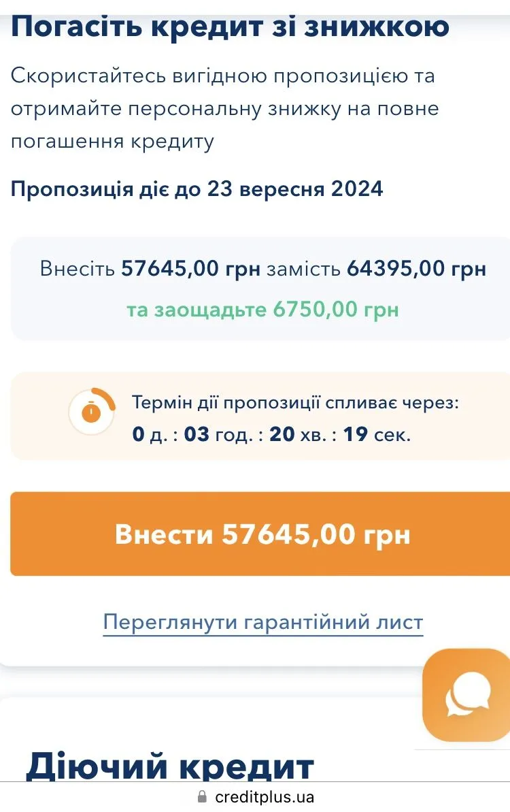The width and height of the screenshot is (510, 812).
Task: Click the countdown hours value "03 год."
Action: click(218, 434)
